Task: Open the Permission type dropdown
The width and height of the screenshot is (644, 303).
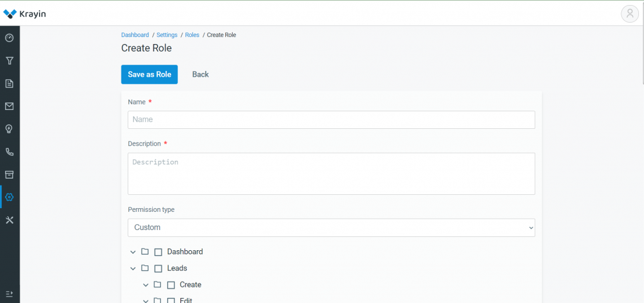Action: coord(331,228)
